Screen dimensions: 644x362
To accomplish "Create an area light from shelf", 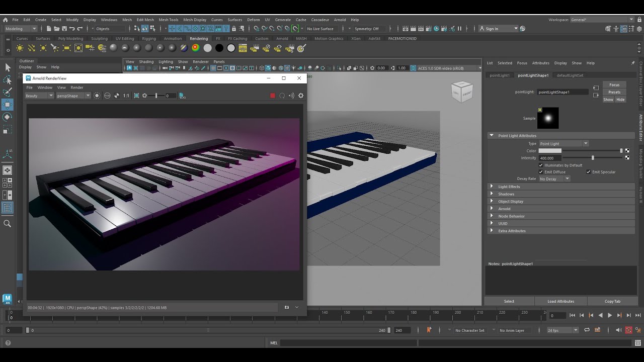I will tap(66, 48).
